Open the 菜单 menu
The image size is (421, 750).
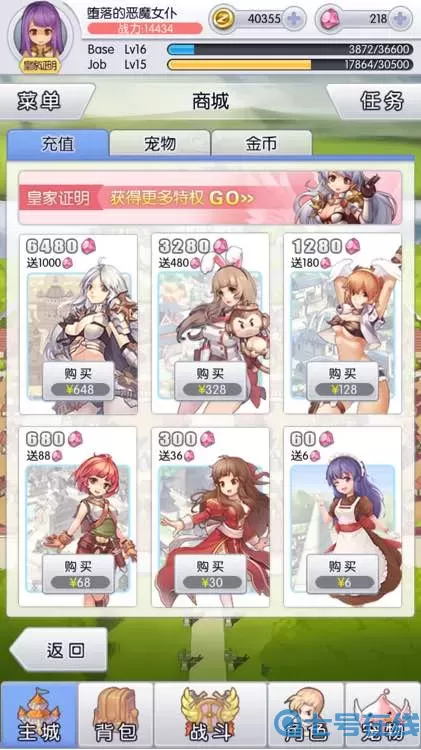tap(45, 101)
